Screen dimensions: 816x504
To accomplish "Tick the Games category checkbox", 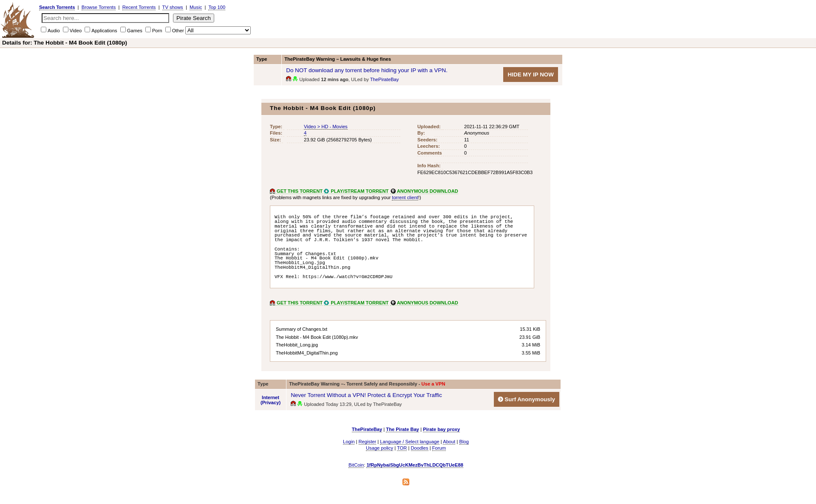I will 123,30.
